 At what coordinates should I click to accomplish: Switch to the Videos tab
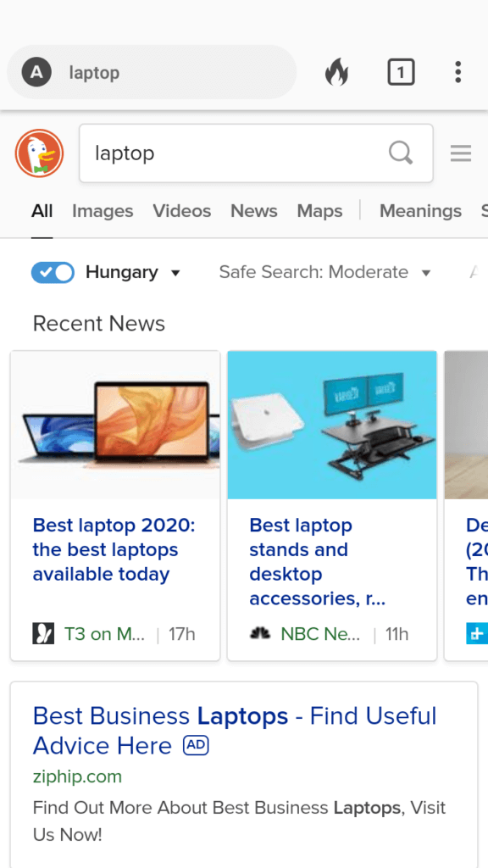[x=182, y=211]
